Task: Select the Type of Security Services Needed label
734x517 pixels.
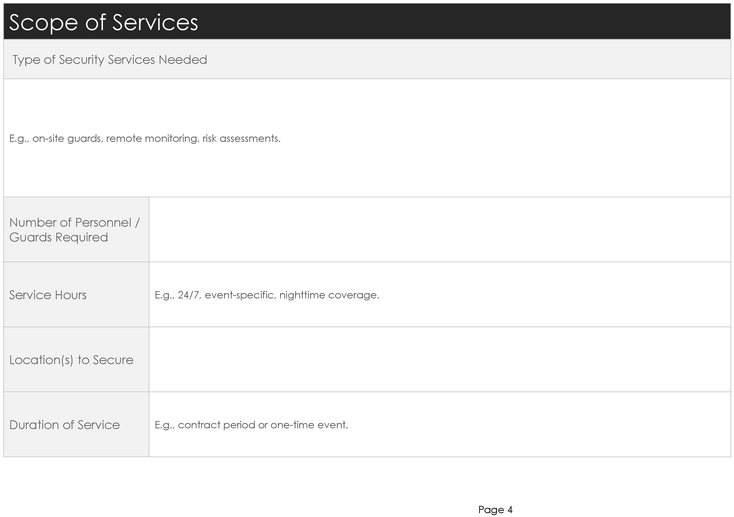Action: [110, 60]
